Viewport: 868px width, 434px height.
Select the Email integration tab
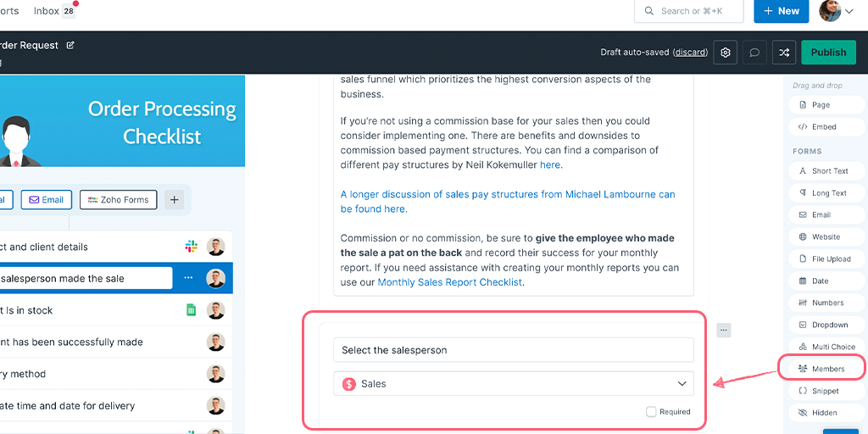47,200
